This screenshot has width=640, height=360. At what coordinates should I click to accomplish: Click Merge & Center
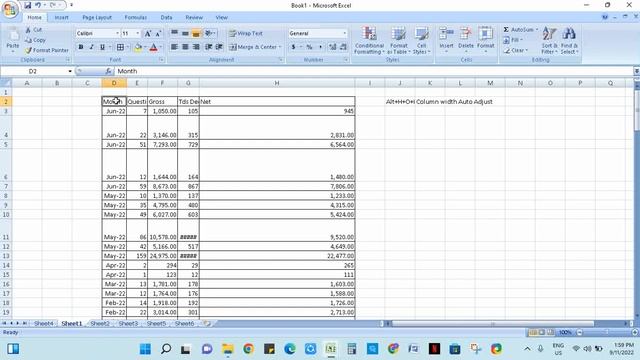pyautogui.click(x=253, y=47)
